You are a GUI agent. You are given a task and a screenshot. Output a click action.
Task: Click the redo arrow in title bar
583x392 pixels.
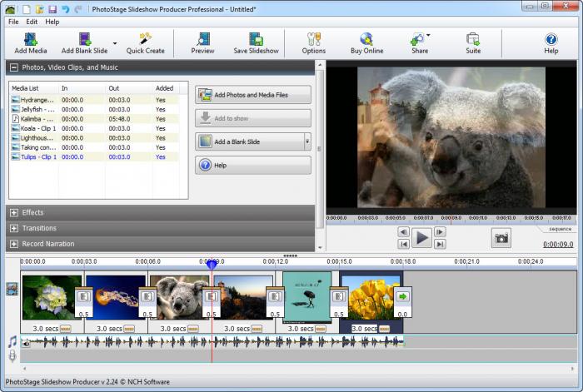tap(78, 9)
